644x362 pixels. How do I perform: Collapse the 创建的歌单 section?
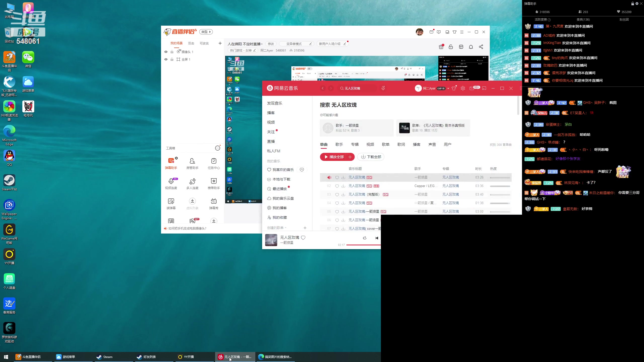point(277,228)
